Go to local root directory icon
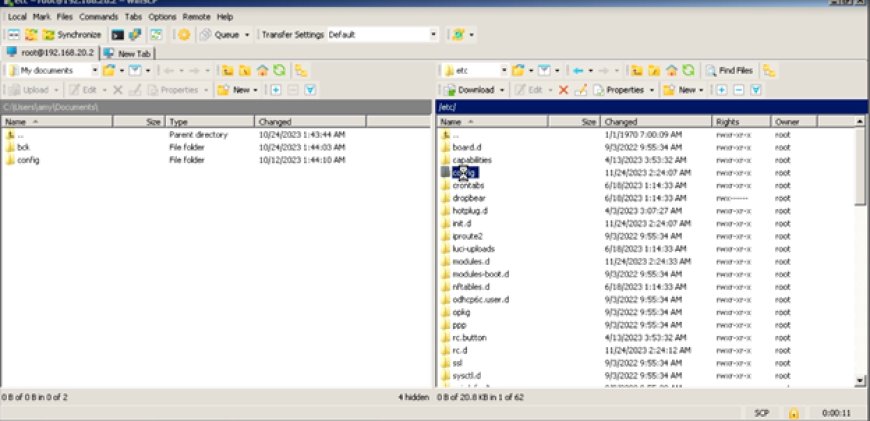This screenshot has width=870, height=421. pos(244,70)
